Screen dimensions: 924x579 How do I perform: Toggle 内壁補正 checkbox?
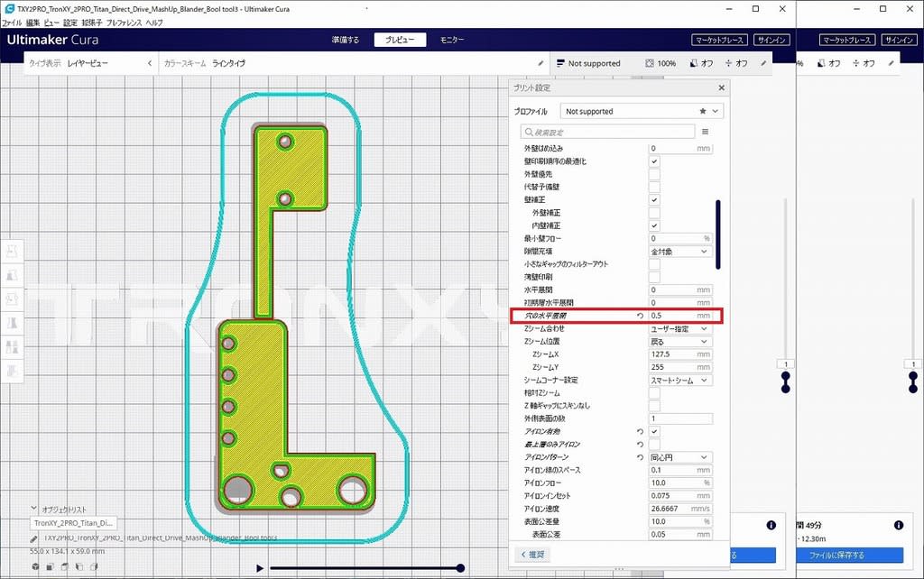[x=654, y=226]
